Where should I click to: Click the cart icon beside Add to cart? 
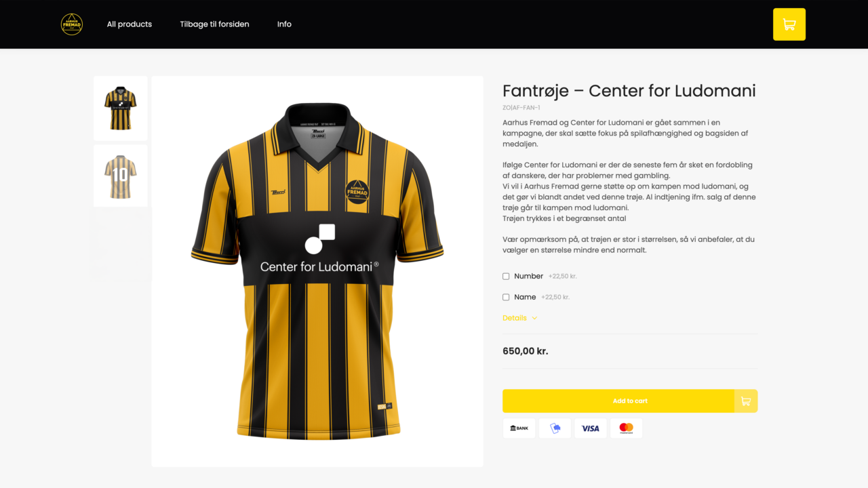pyautogui.click(x=746, y=401)
